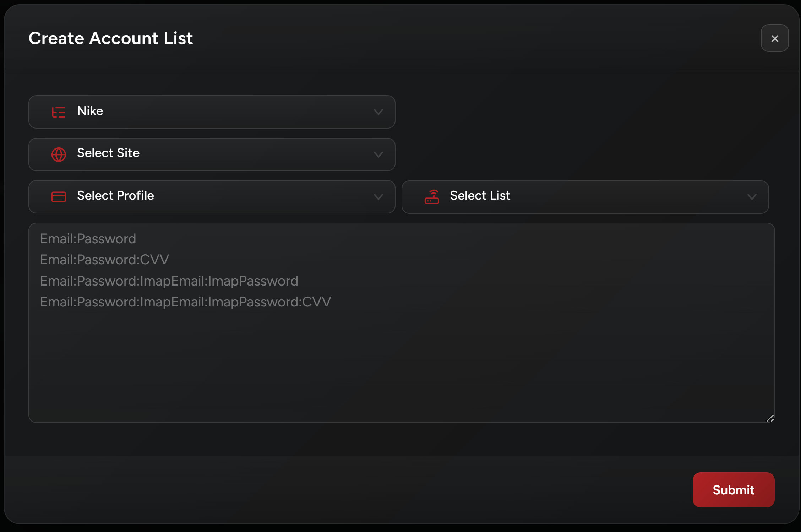
Task: Click the list icon beside Nike
Action: pos(59,112)
